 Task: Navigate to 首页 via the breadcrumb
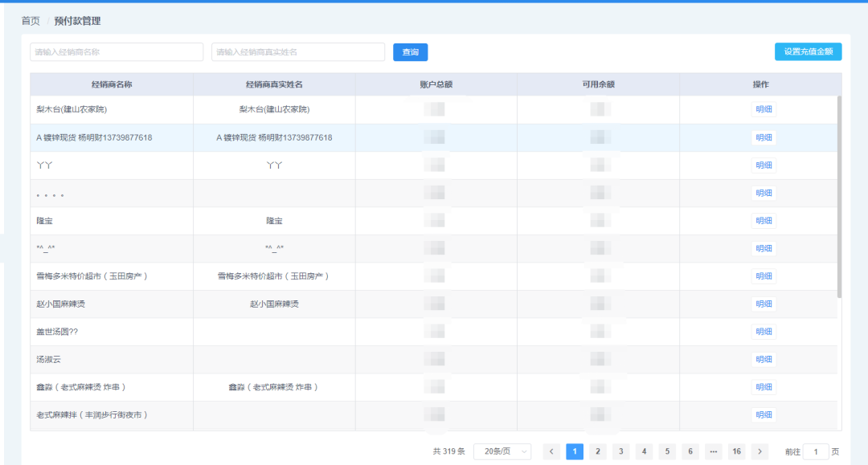pos(31,21)
